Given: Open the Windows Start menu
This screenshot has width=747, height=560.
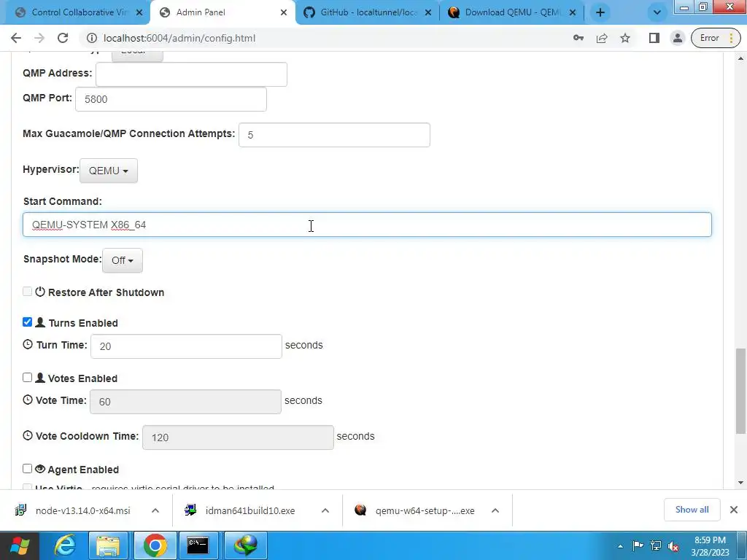Looking at the screenshot, I should pyautogui.click(x=20, y=545).
